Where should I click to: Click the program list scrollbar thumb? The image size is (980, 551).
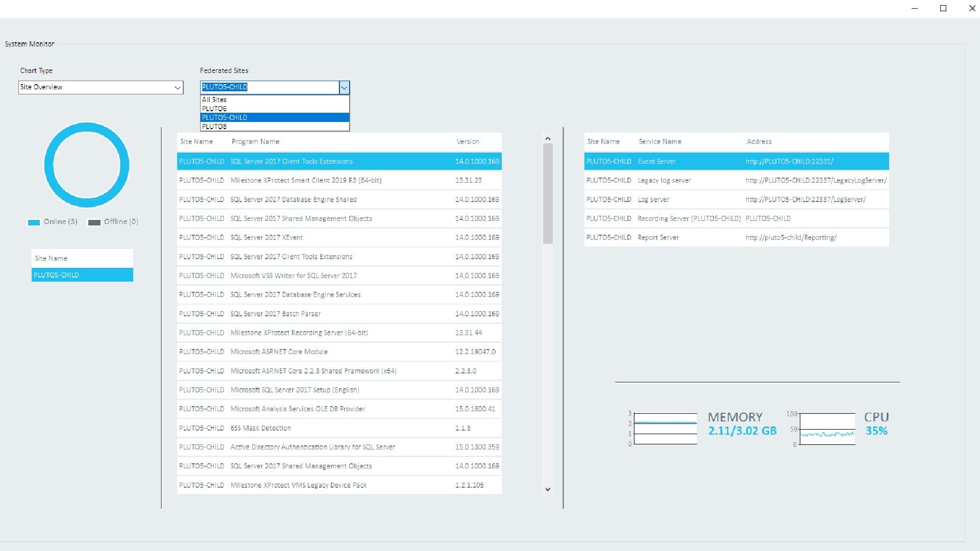click(x=548, y=194)
